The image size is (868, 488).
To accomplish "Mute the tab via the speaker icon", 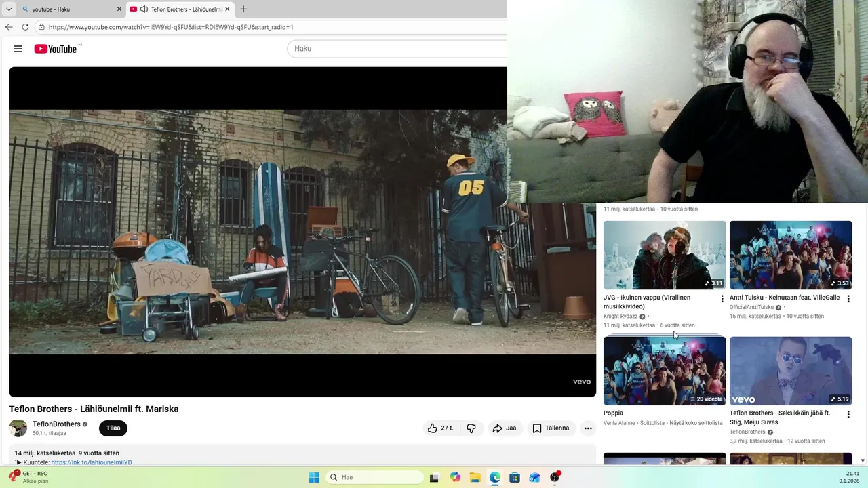I will pos(144,9).
